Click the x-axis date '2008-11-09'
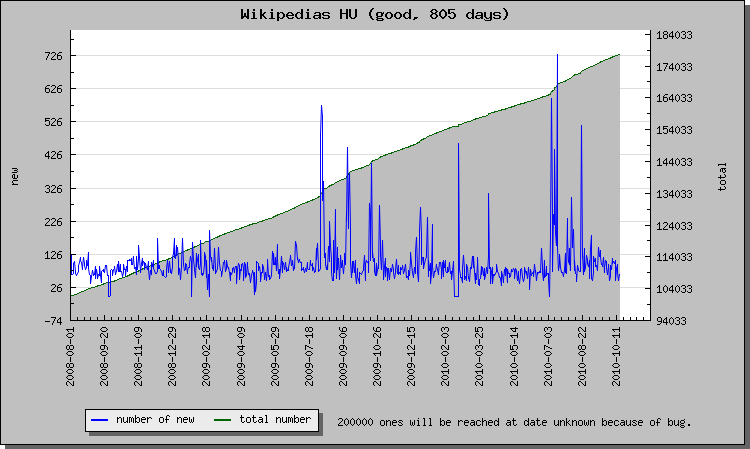The height and width of the screenshot is (449, 750). point(139,357)
